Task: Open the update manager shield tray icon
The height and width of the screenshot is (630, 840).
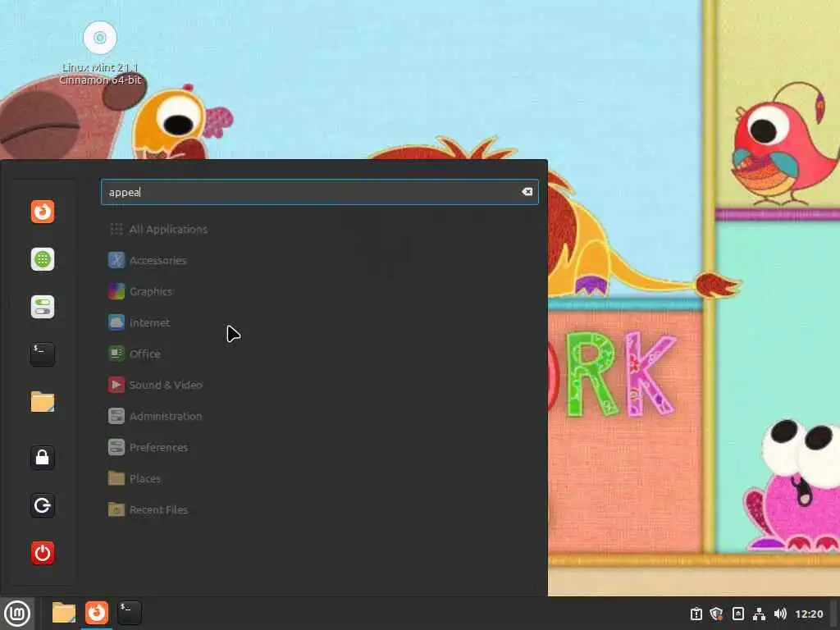Action: click(716, 614)
